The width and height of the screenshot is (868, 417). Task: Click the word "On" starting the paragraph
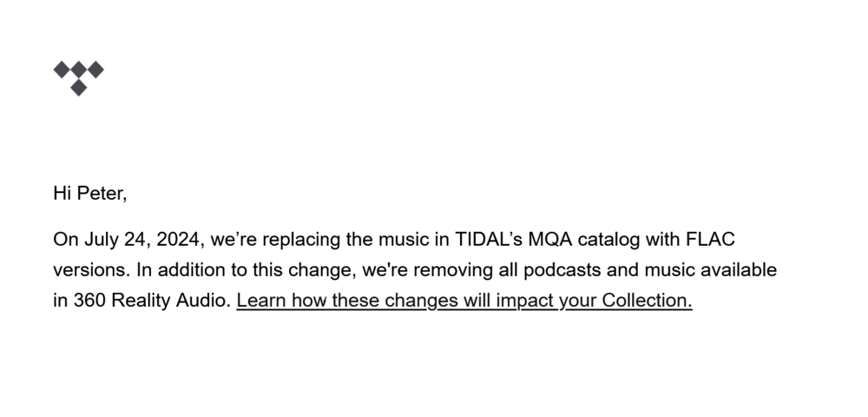tap(65, 240)
